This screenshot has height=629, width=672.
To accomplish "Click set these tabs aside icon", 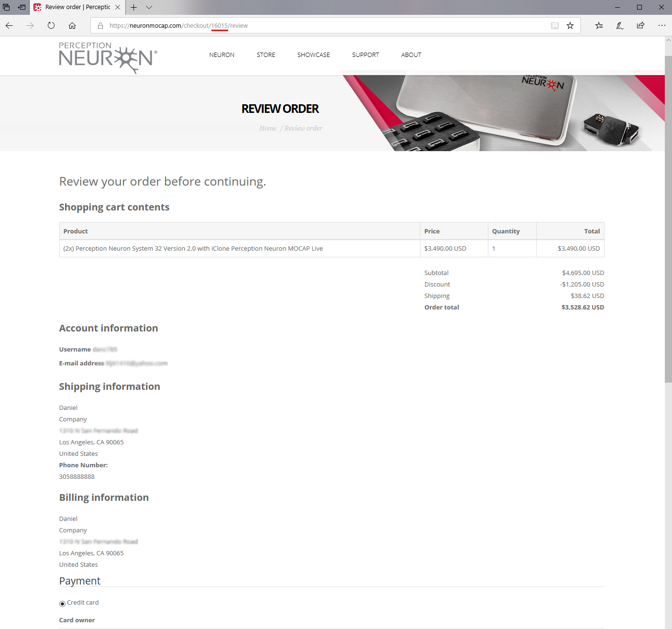I will coord(22,7).
